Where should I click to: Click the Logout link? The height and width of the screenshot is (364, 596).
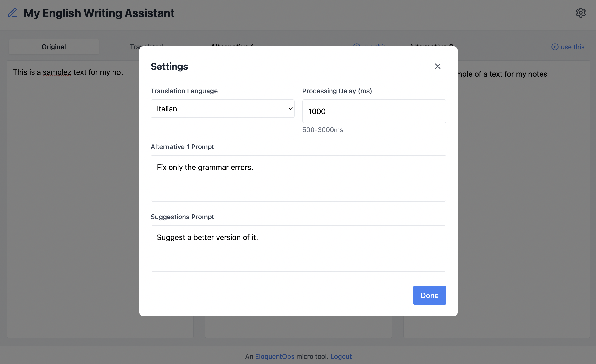[341, 356]
